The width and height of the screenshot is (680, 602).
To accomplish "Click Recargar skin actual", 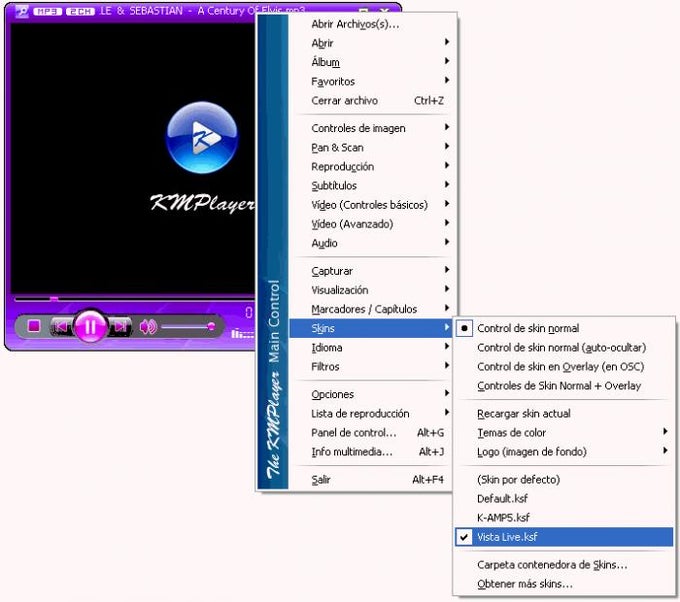I will pyautogui.click(x=564, y=413).
